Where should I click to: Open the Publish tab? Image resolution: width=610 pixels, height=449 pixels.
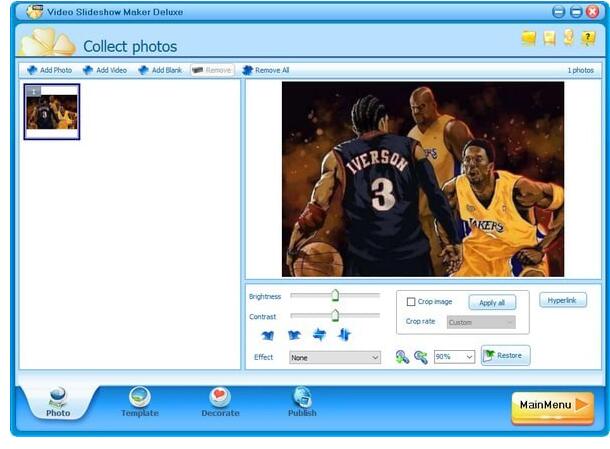pyautogui.click(x=302, y=402)
